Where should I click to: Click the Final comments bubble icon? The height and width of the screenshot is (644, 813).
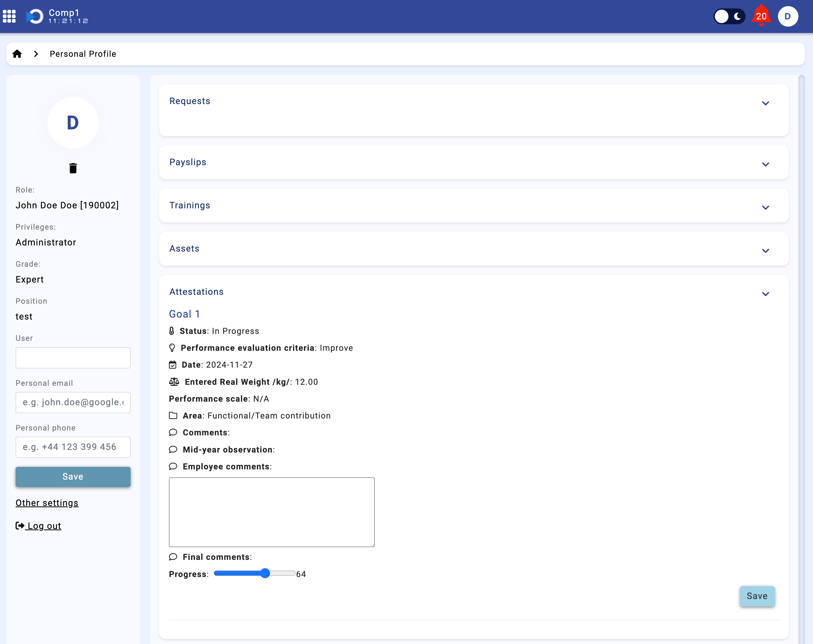[x=173, y=557]
